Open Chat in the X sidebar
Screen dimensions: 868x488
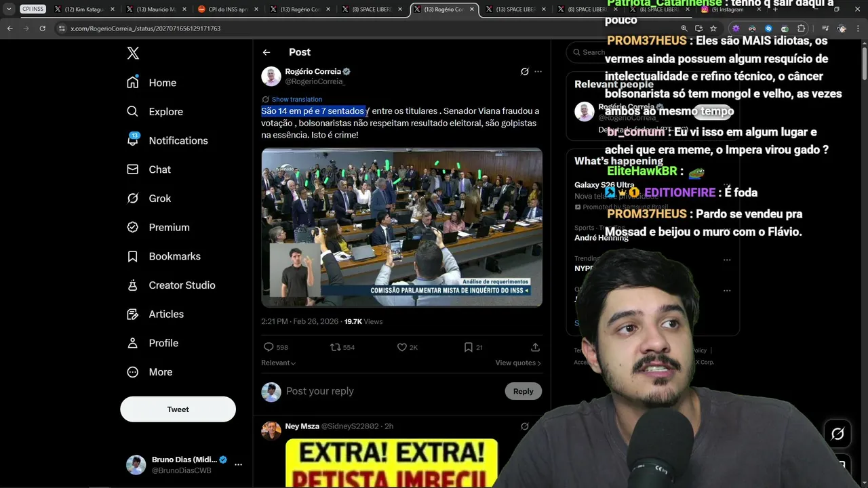click(x=149, y=169)
